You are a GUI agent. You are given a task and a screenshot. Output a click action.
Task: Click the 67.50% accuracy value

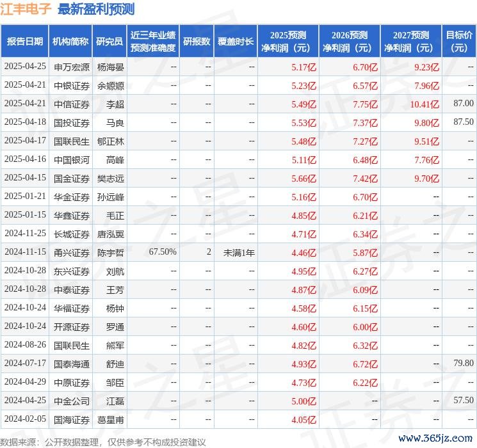(x=163, y=252)
